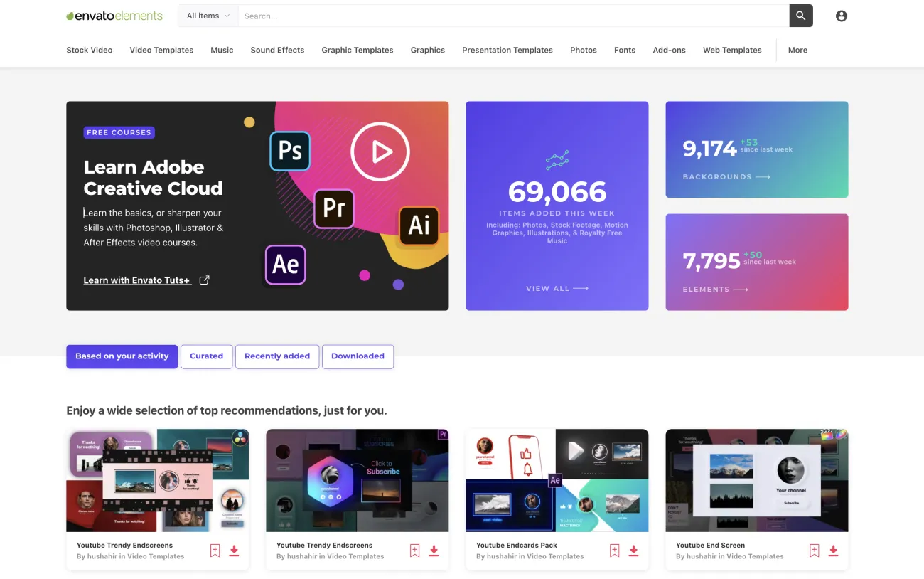Open the Presentation Templates menu
Screen dimensions: 924x579
[x=507, y=50]
